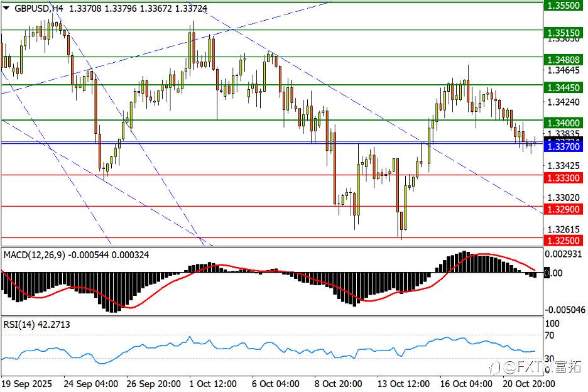This screenshot has width=588, height=392.
Task: Select the 1.33020 price scale value
Action: [x=563, y=198]
